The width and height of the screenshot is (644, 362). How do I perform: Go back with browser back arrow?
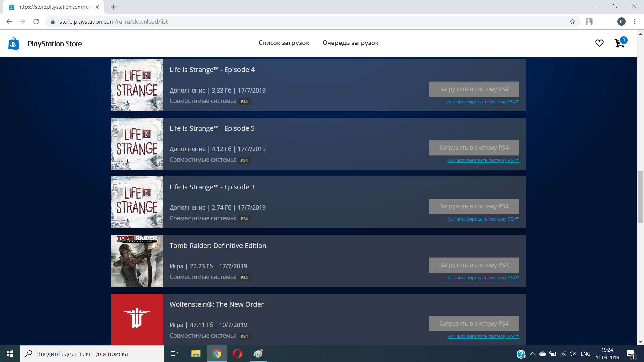click(x=9, y=22)
